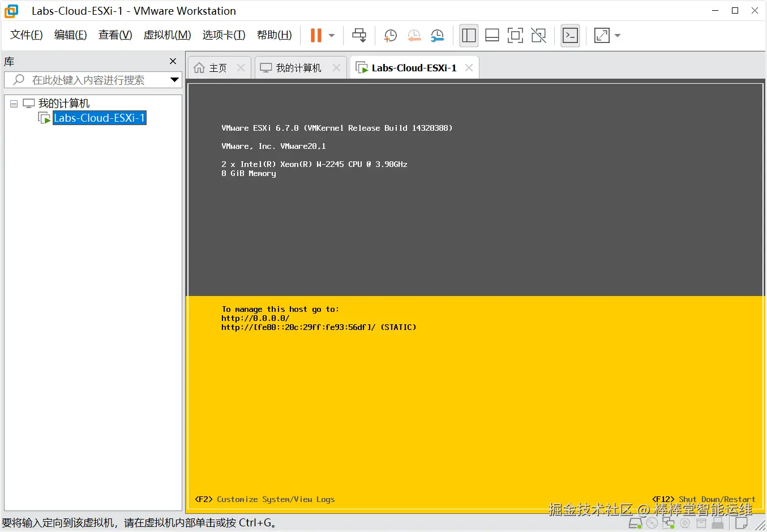This screenshot has height=532, width=767.
Task: Enter full screen mode icon
Action: (x=515, y=36)
